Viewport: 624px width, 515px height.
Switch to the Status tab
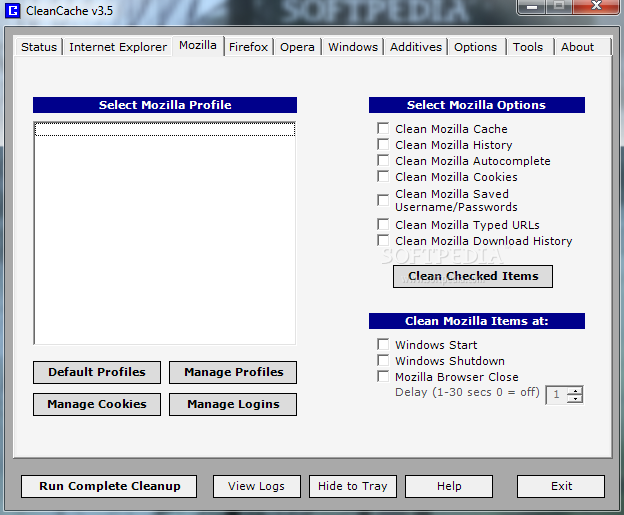click(x=39, y=47)
